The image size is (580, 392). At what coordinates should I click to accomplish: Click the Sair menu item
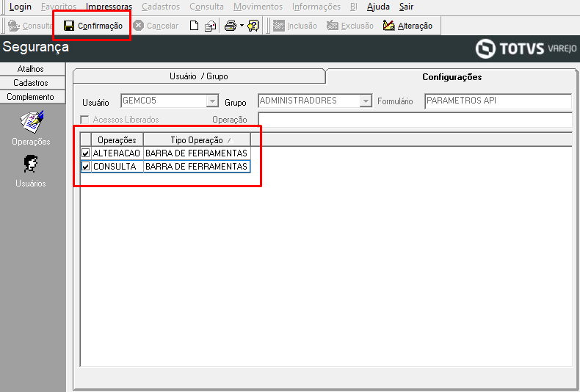tap(406, 7)
